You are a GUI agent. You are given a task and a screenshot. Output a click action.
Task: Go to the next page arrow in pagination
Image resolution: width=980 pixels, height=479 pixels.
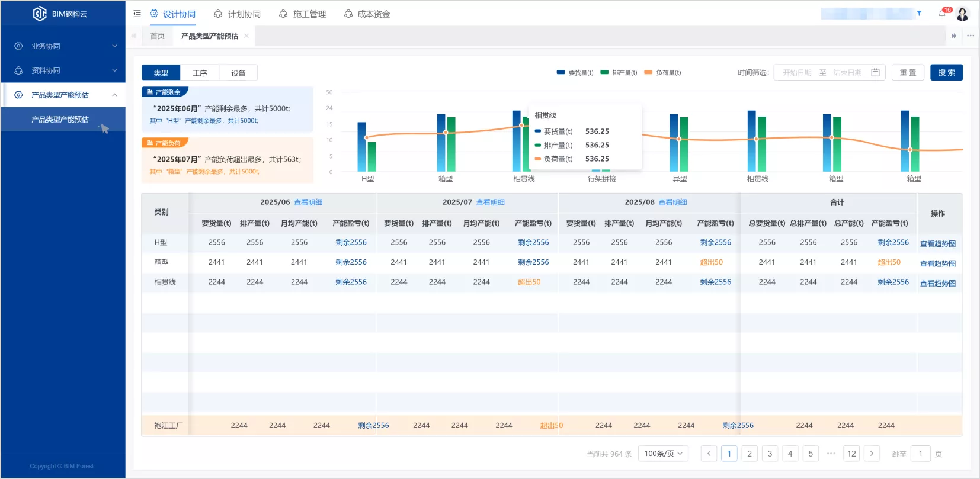point(872,454)
